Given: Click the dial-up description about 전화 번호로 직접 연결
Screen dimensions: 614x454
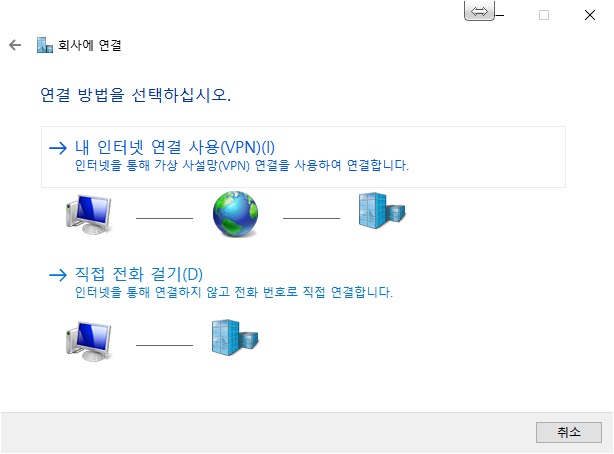Looking at the screenshot, I should click(233, 292).
